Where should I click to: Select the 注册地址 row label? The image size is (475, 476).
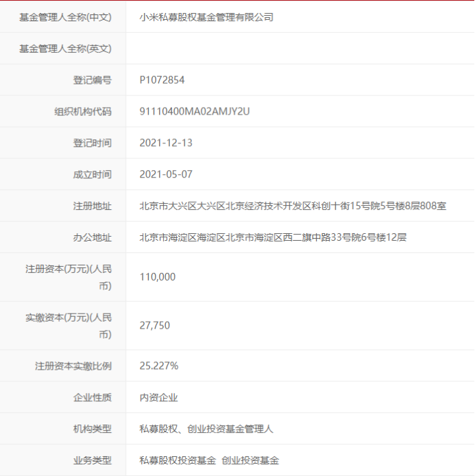pos(93,206)
